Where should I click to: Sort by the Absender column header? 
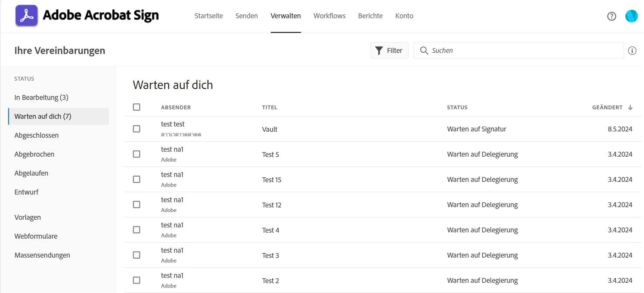pyautogui.click(x=176, y=108)
